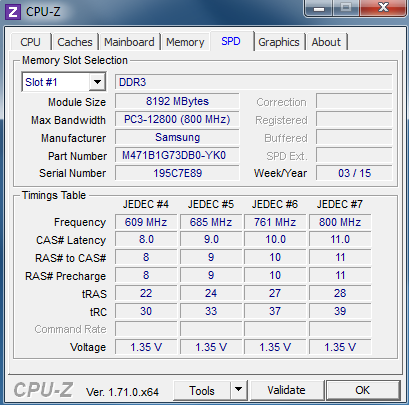Close the CPU-Z window

tap(383, 8)
